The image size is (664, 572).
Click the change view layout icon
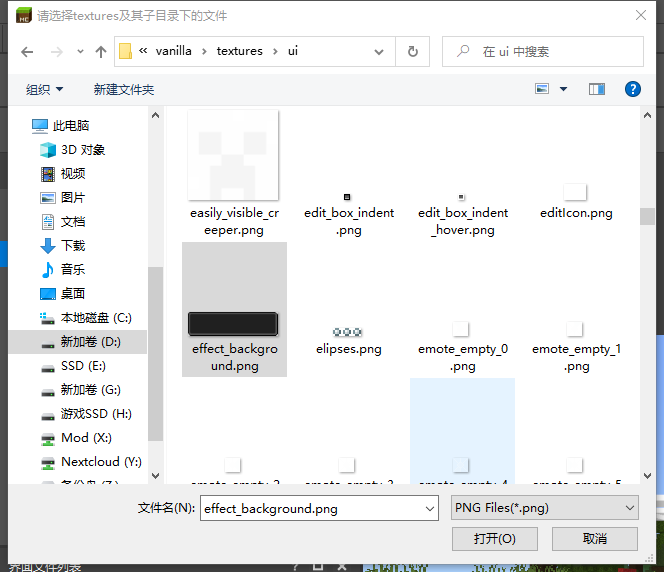click(x=543, y=89)
